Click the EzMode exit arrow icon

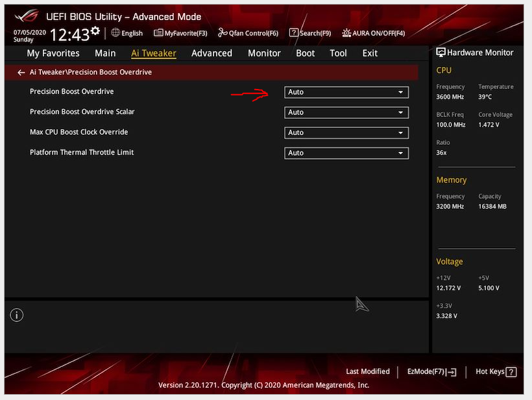(452, 372)
